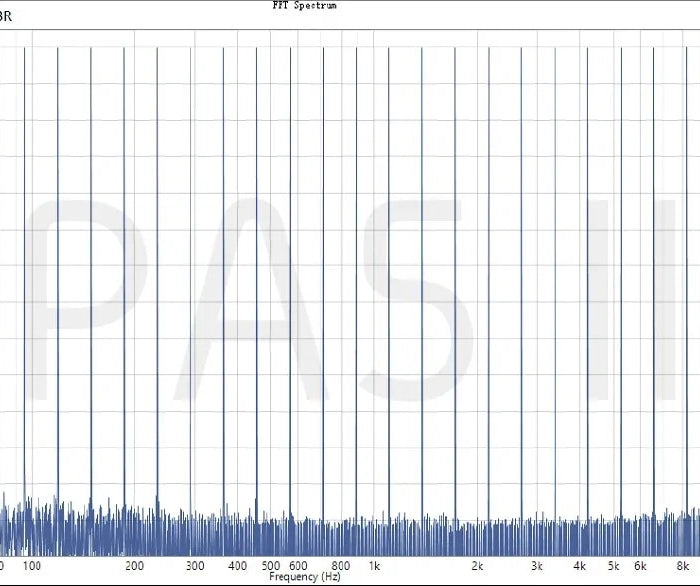Select the 1k frequency axis tick label
The width and height of the screenshot is (700, 586).
[374, 566]
